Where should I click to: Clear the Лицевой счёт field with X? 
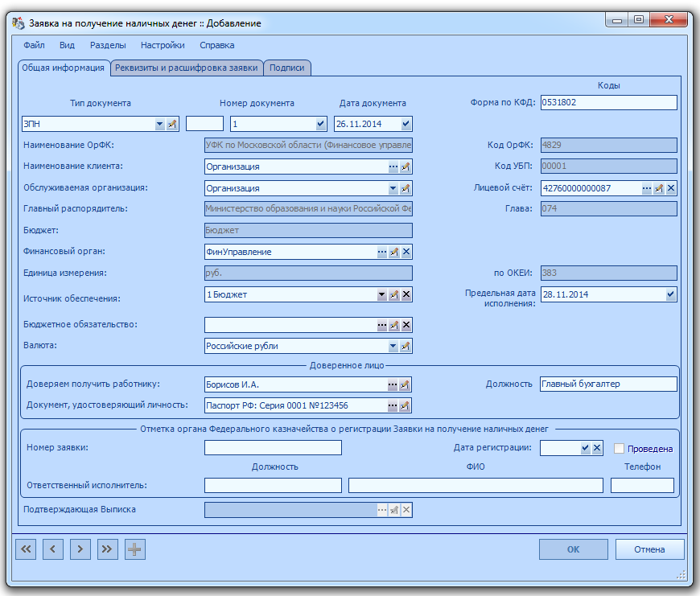(x=671, y=188)
